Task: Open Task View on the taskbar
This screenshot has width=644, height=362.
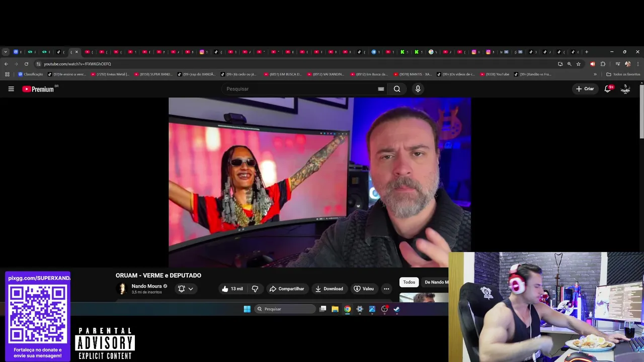Action: [x=323, y=309]
